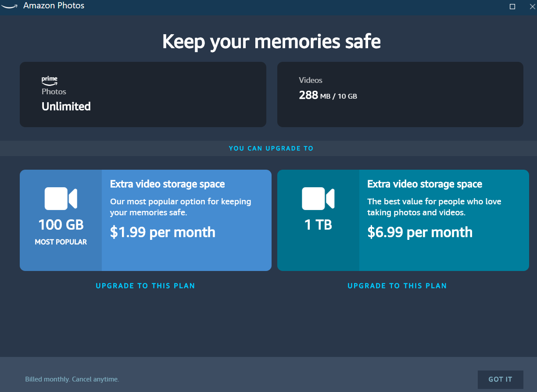This screenshot has width=537, height=392.
Task: Click the 1 TB storage label
Action: (x=318, y=225)
